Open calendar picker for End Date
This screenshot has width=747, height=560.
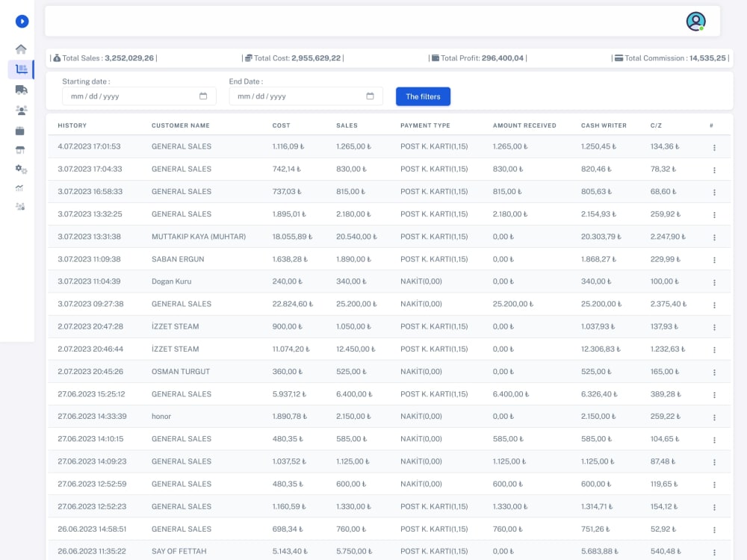[x=370, y=96]
